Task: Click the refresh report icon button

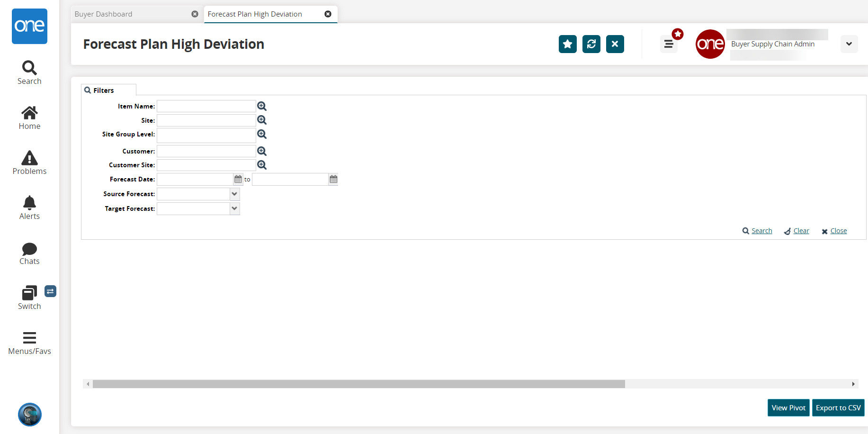Action: 591,44
